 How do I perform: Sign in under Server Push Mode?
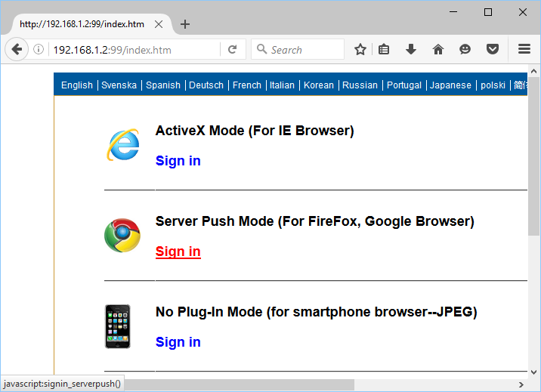pyautogui.click(x=178, y=252)
